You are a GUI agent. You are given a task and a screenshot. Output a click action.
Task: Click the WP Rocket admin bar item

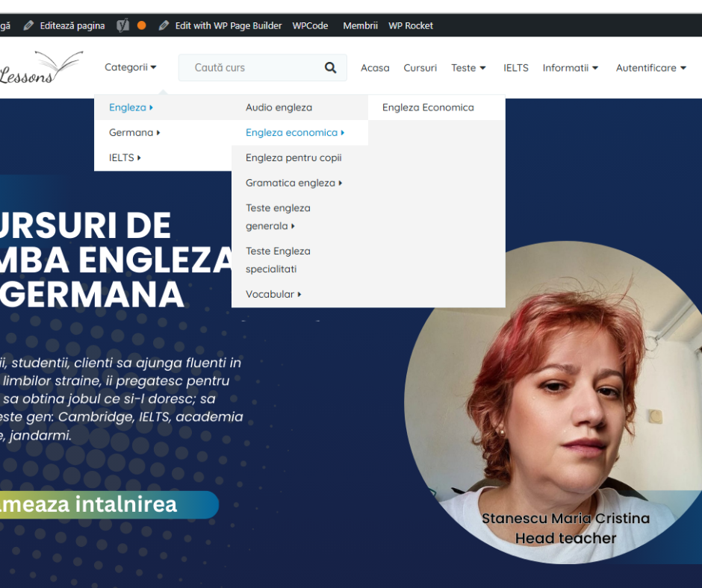[x=410, y=25]
